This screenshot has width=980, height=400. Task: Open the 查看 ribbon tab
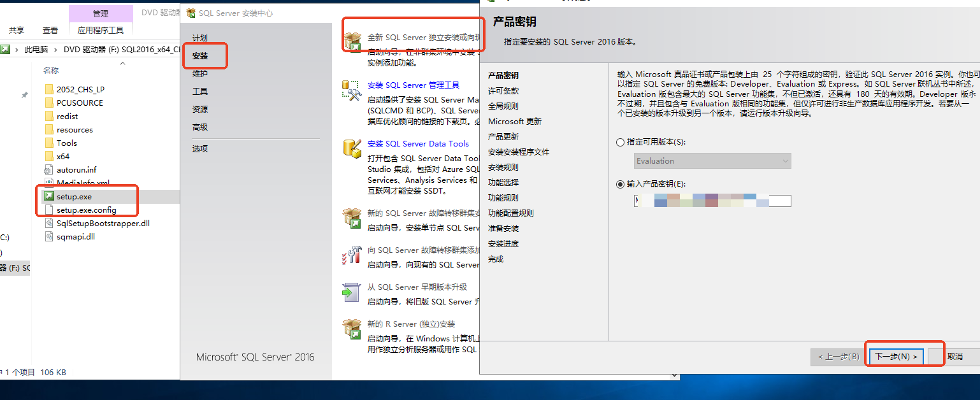tap(50, 30)
